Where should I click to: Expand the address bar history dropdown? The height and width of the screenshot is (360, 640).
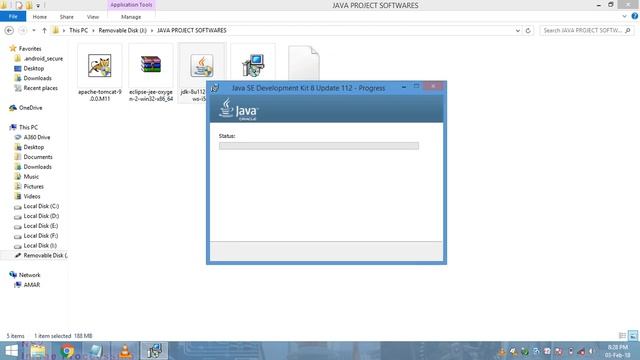tap(518, 31)
